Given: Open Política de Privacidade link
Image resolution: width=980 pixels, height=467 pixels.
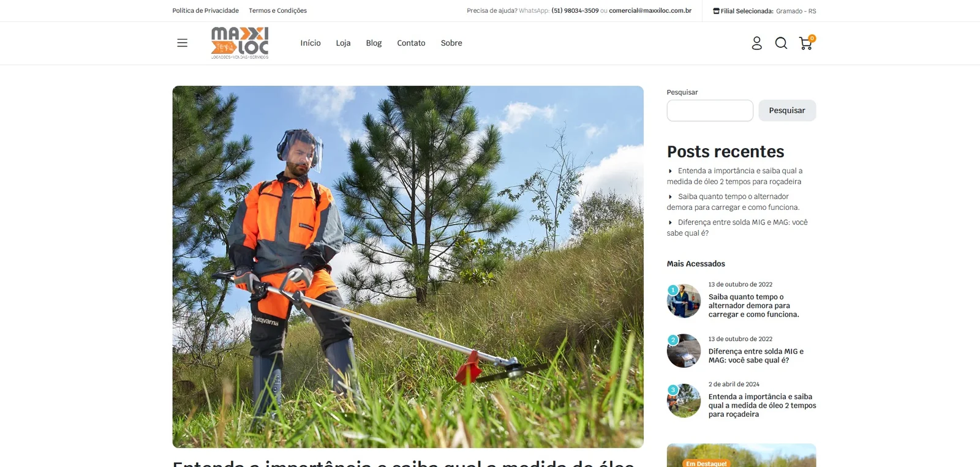Looking at the screenshot, I should [x=205, y=10].
